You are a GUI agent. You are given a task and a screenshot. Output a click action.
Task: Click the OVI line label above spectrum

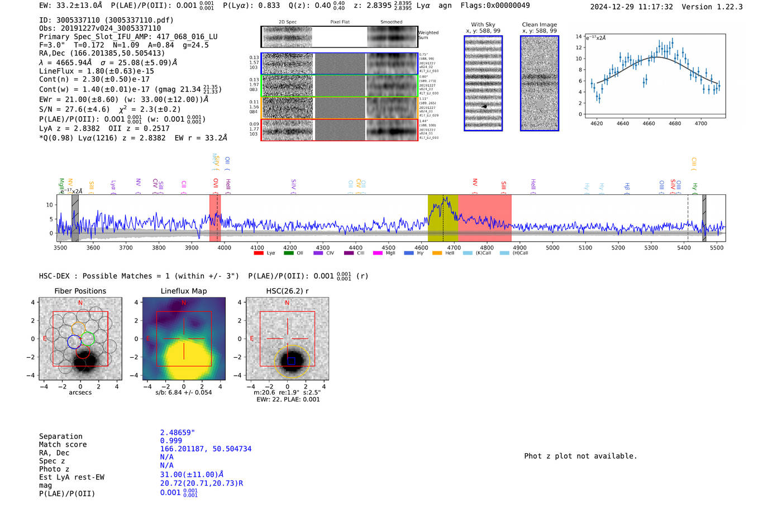[216, 186]
